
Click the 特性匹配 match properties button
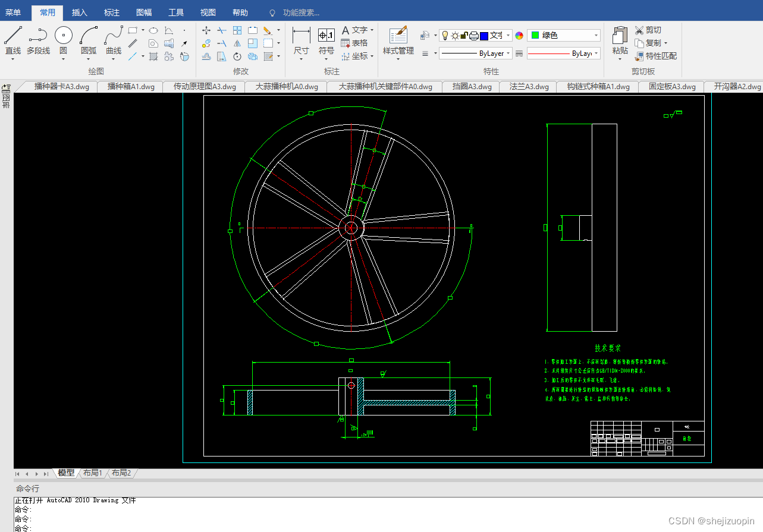pos(655,56)
